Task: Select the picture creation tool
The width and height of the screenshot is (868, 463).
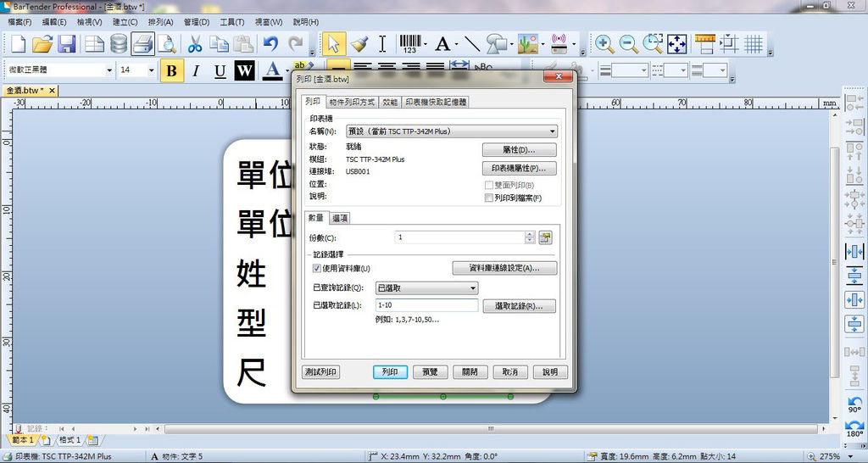Action: pyautogui.click(x=527, y=44)
